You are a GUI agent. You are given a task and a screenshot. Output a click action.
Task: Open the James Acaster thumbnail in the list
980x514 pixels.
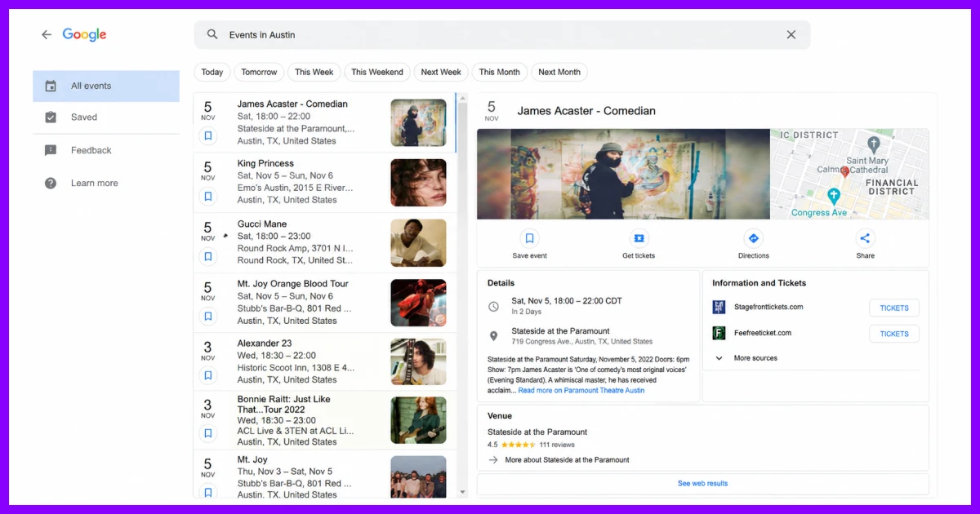(x=418, y=122)
